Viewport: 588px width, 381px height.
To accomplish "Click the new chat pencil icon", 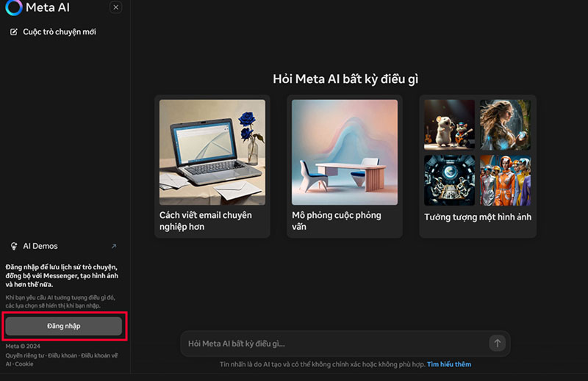I will (13, 32).
